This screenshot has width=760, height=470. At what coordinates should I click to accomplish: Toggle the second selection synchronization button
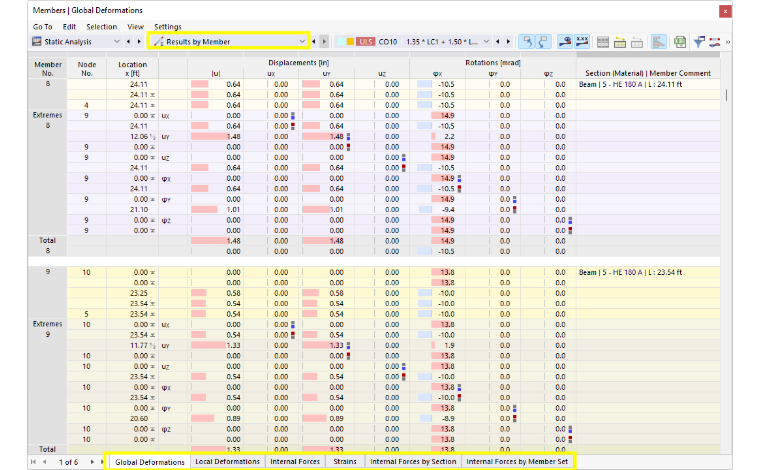click(543, 42)
